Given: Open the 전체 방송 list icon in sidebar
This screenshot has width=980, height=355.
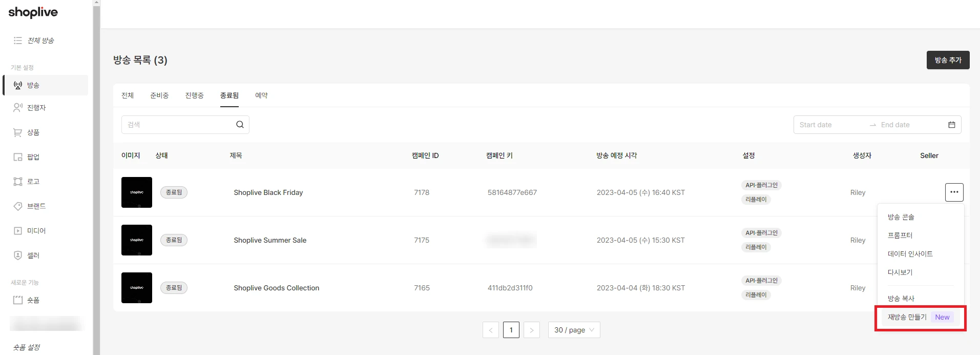Looking at the screenshot, I should pos(18,41).
